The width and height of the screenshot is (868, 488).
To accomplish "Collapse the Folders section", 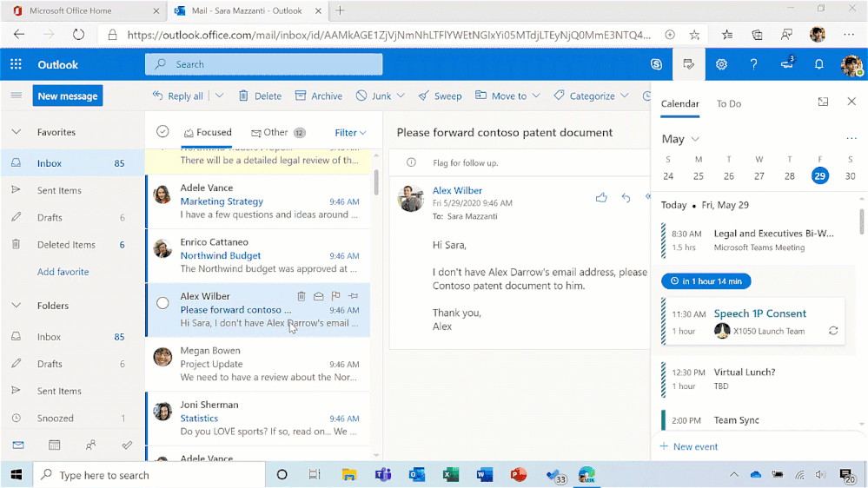I will point(16,306).
